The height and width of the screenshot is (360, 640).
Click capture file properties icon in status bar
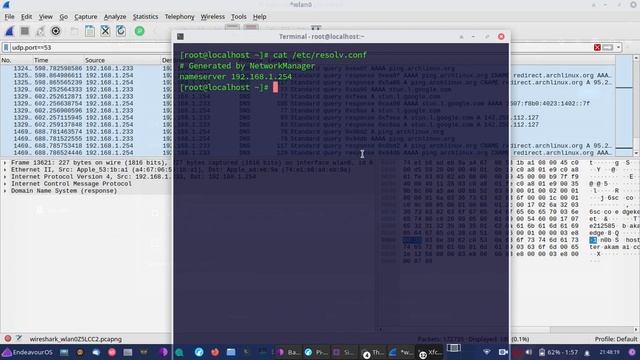coord(19,339)
